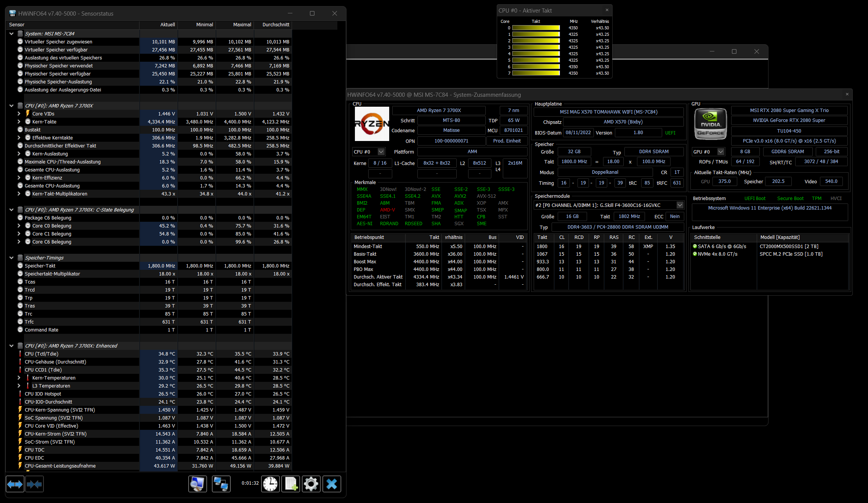Image resolution: width=868 pixels, height=503 pixels.
Task: Collapse the System: MSI MS-7C84 sensor group
Action: click(x=11, y=34)
